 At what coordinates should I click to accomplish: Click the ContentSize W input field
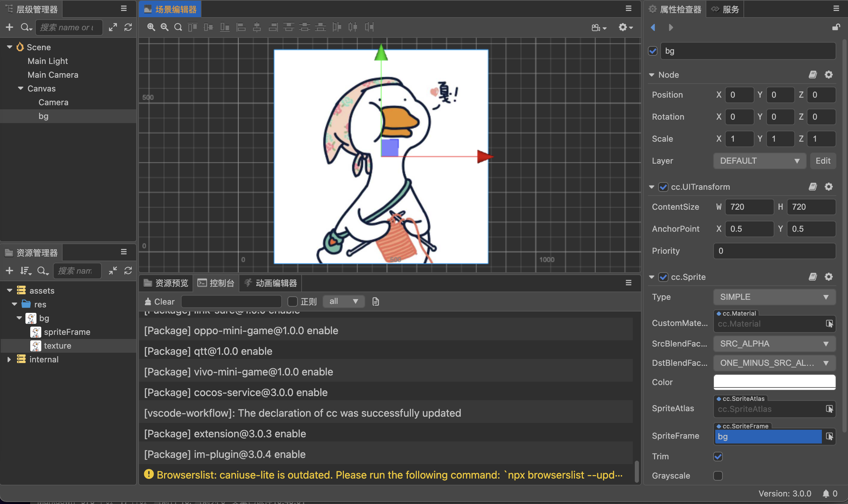[x=749, y=207]
